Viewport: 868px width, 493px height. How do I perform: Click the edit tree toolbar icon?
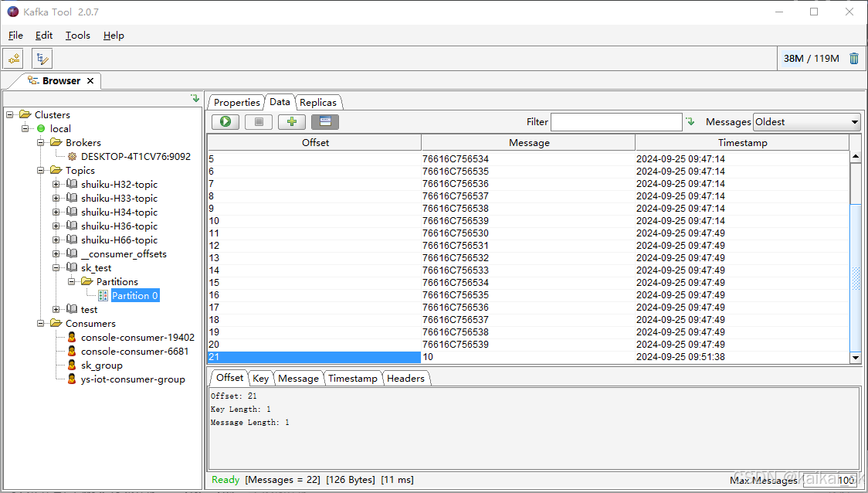42,58
